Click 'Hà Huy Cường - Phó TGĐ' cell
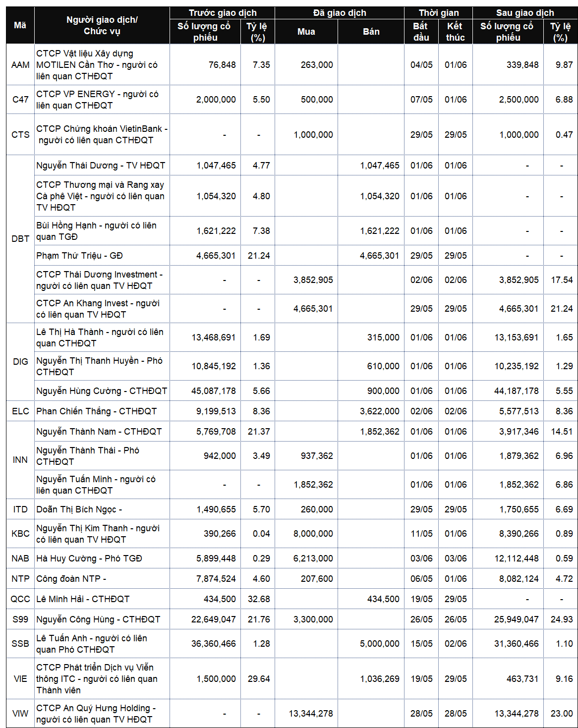 [102, 559]
